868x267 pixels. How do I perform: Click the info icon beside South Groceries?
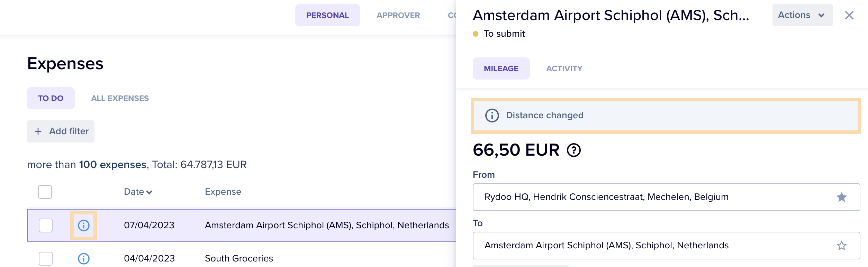tap(83, 258)
